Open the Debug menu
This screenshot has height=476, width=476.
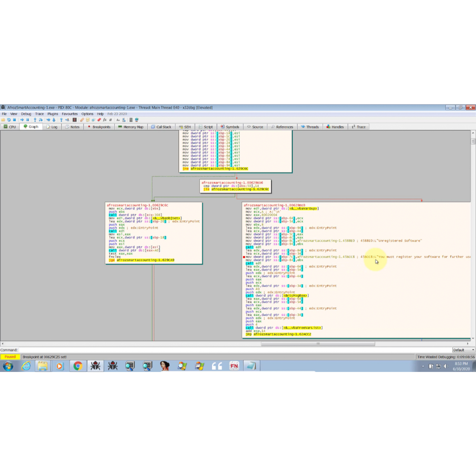tap(26, 114)
